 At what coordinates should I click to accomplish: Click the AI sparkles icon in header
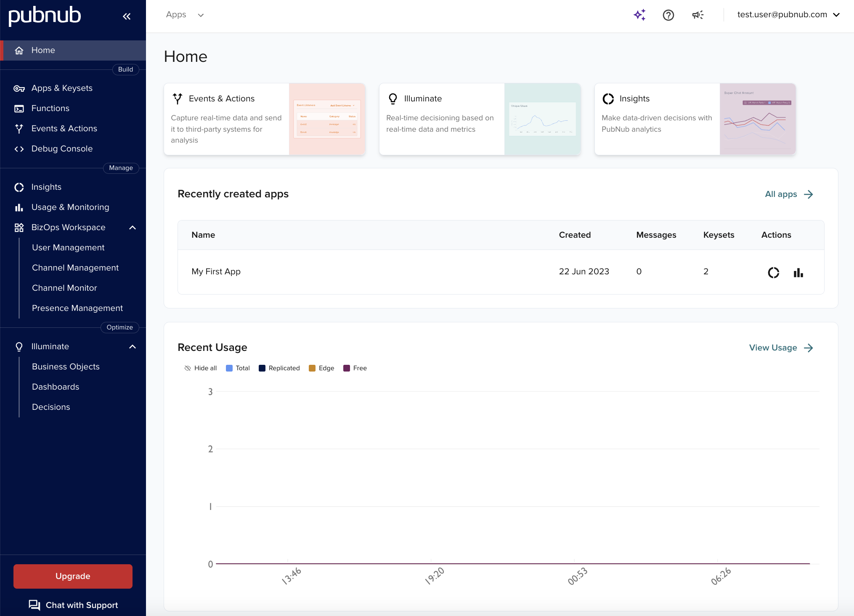(639, 15)
